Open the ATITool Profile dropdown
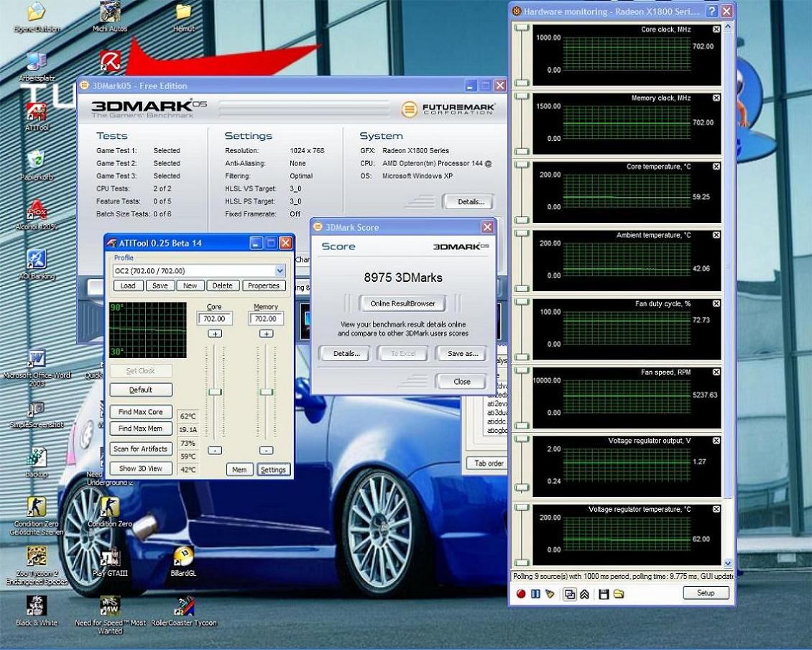Screen dimensions: 812x650 click(280, 270)
